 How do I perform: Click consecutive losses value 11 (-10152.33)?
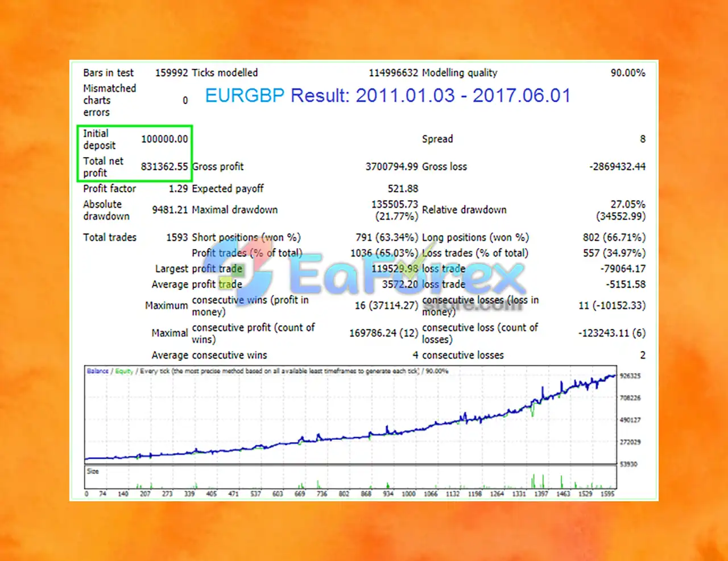pos(612,306)
